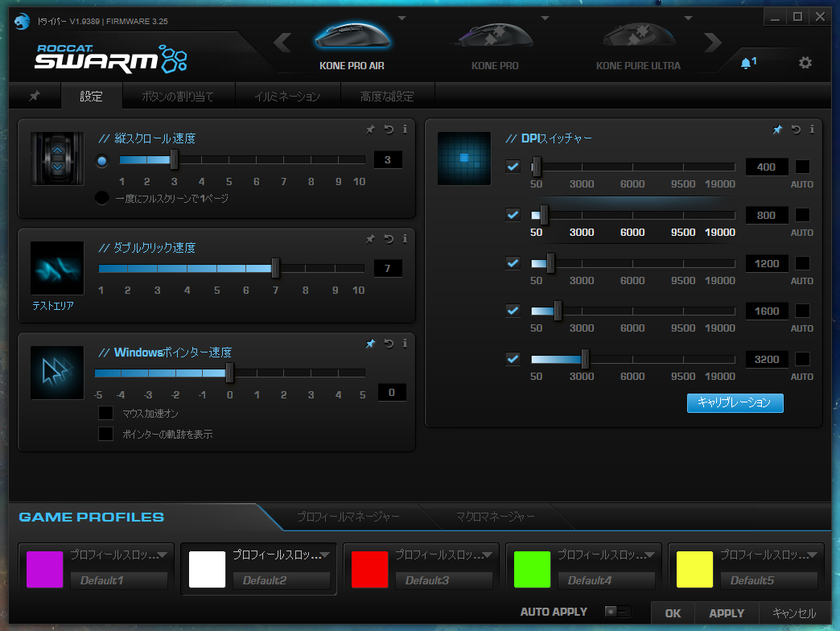
Task: Click the purple Default1 profile color swatch
Action: tap(44, 569)
